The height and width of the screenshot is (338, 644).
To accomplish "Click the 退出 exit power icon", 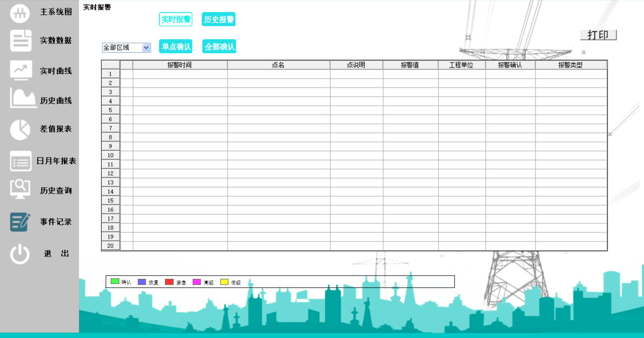I will pyautogui.click(x=20, y=254).
